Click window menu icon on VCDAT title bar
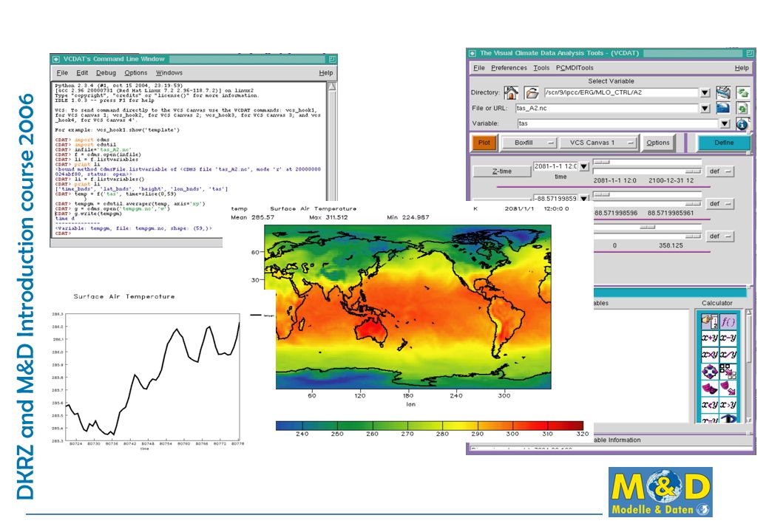 click(x=472, y=53)
